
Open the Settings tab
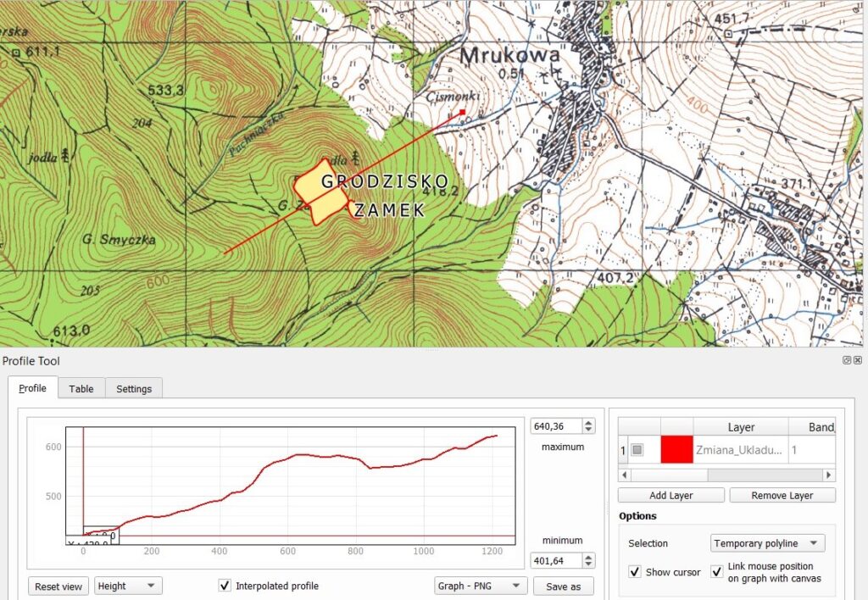pyautogui.click(x=134, y=388)
